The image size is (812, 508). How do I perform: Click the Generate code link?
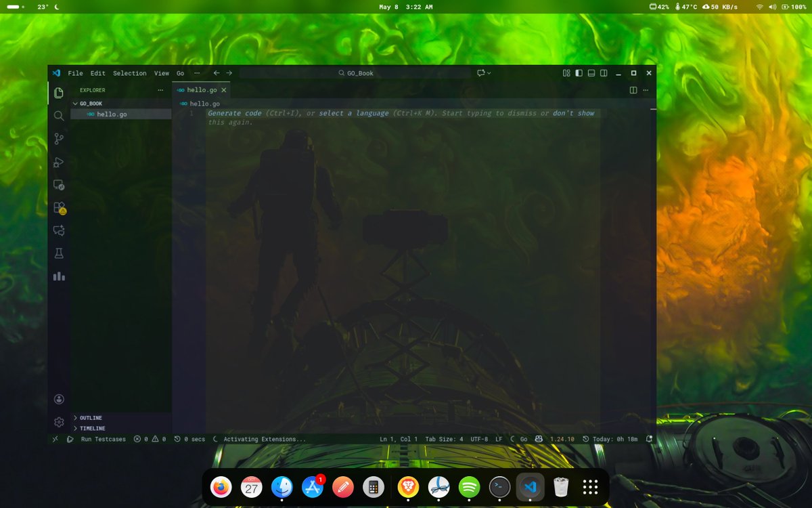(235, 113)
